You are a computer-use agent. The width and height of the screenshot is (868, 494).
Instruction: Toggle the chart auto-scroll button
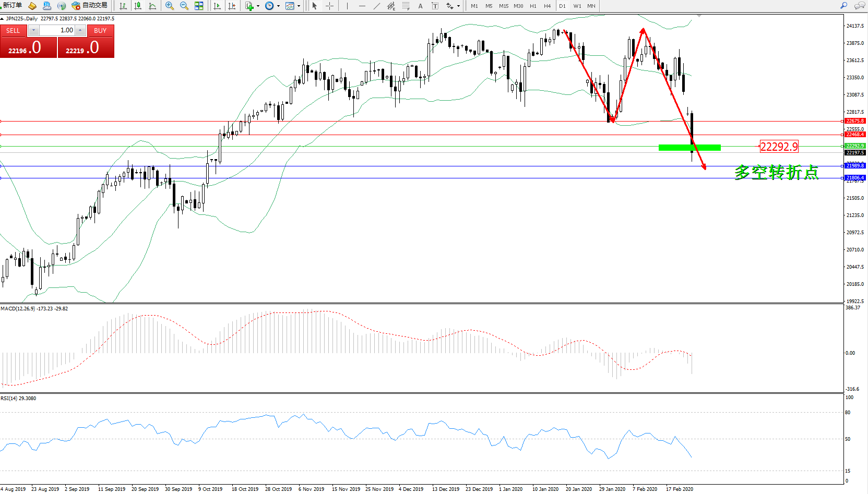[x=217, y=6]
